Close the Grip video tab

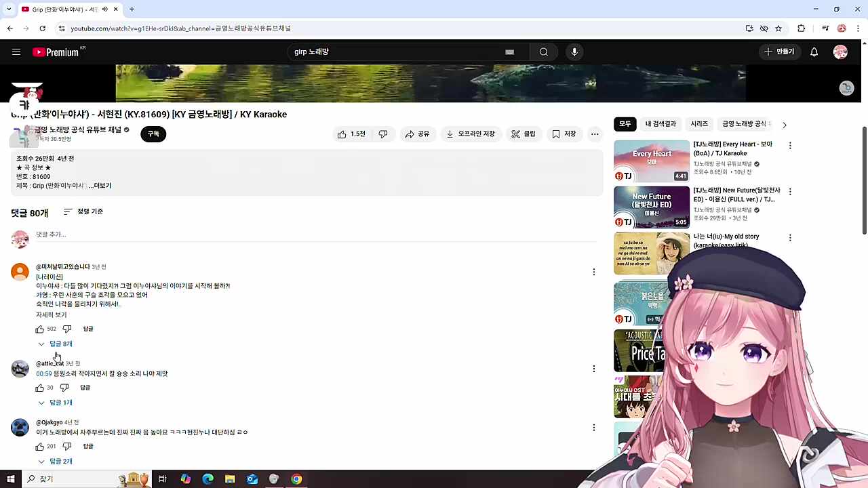click(x=116, y=9)
